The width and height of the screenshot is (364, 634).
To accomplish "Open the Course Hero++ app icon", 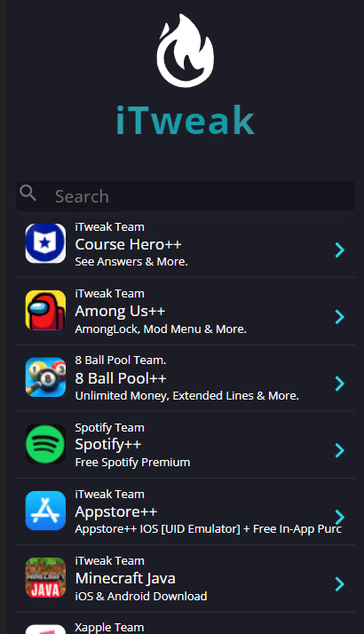I will pyautogui.click(x=45, y=243).
